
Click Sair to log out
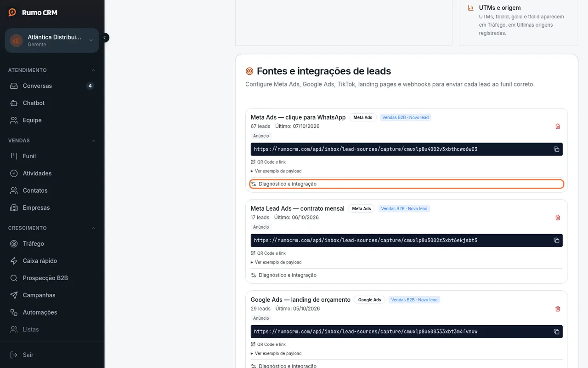52,355
